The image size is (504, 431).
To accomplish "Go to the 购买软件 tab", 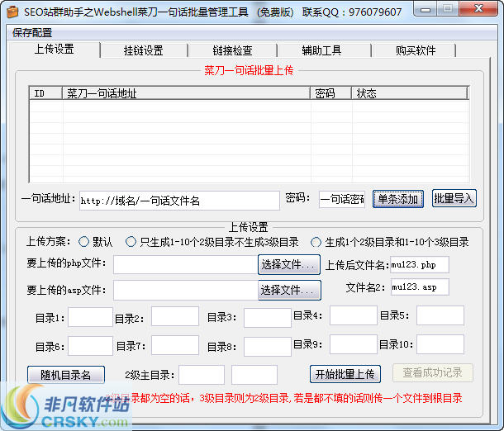I will coord(416,50).
